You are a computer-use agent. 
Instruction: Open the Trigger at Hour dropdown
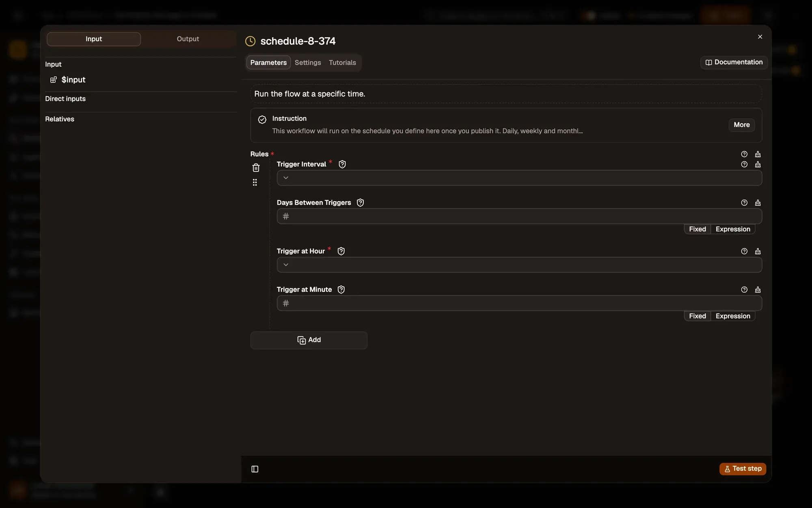[x=519, y=265]
